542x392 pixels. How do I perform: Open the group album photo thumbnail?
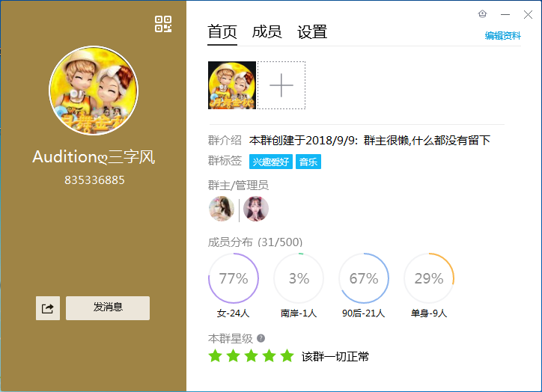tap(232, 85)
